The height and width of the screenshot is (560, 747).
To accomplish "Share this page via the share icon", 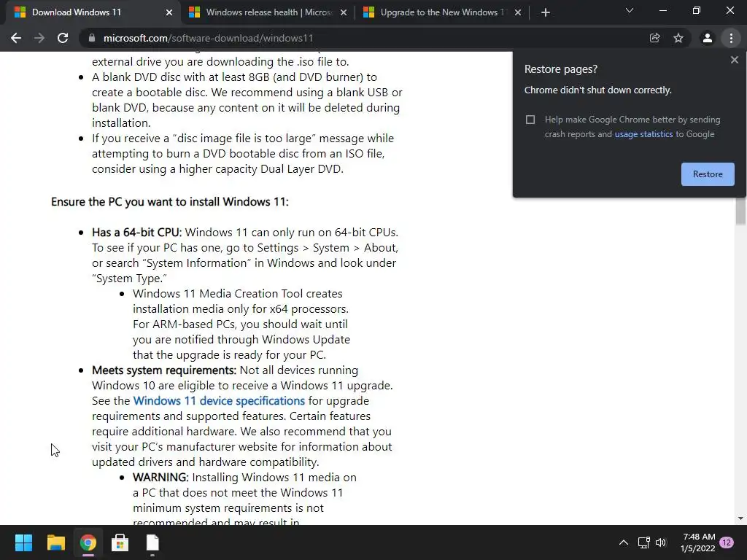I will (654, 38).
